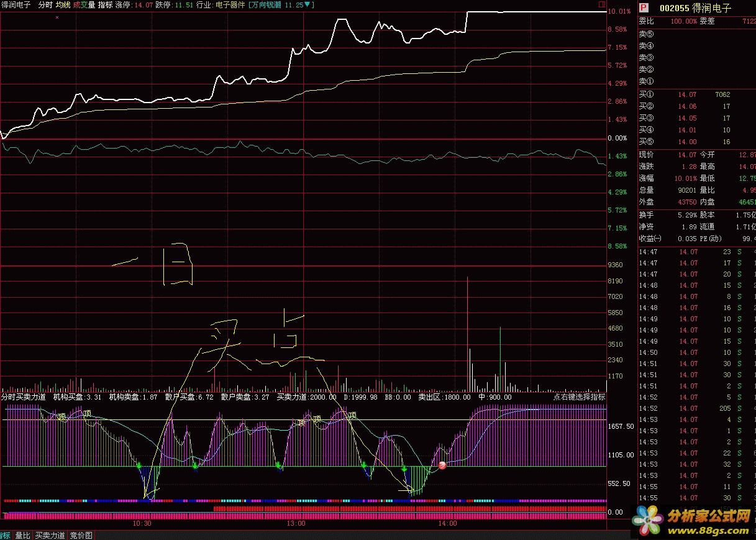Click the 买③ bid price 14.05 row
This screenshot has width=756, height=540.
pos(696,118)
